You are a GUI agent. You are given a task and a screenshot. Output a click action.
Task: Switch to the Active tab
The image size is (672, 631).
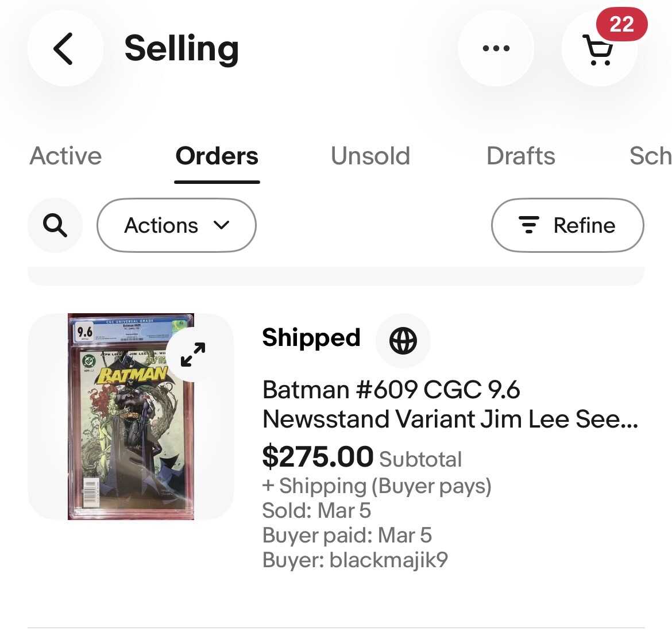(65, 156)
